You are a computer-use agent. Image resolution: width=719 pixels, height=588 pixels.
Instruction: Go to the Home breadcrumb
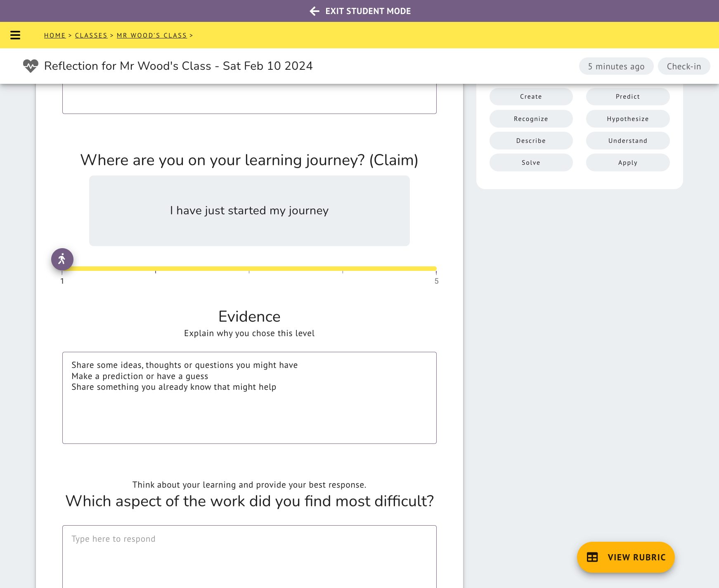click(55, 36)
